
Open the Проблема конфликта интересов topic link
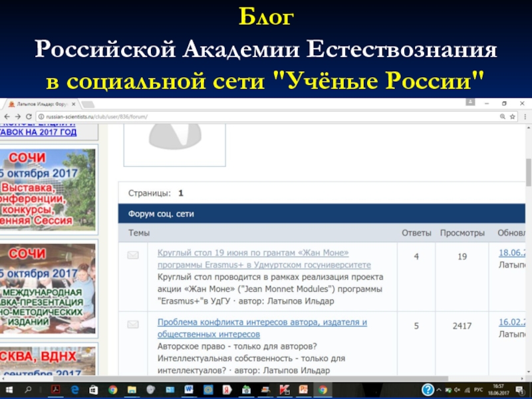coord(262,328)
